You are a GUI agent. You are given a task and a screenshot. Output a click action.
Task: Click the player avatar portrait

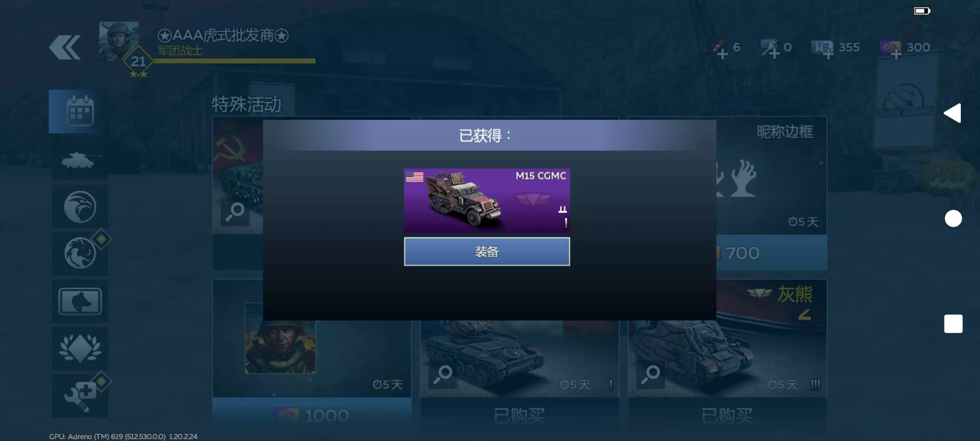[119, 41]
